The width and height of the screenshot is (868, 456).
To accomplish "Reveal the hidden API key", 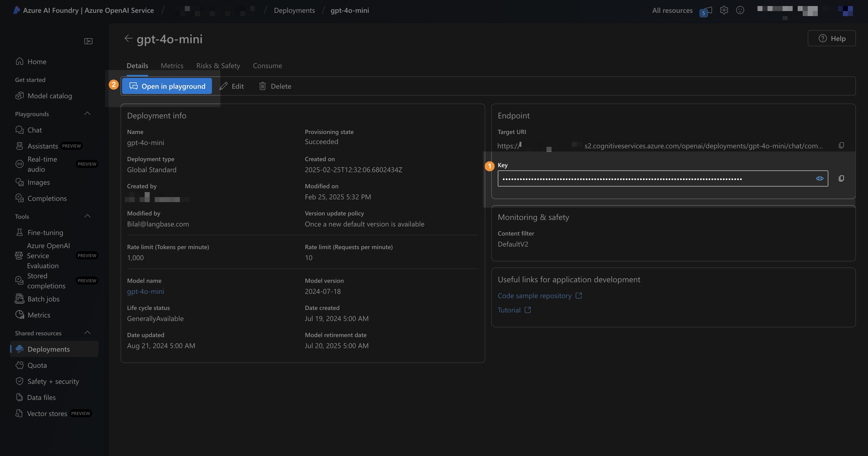I will tap(820, 178).
